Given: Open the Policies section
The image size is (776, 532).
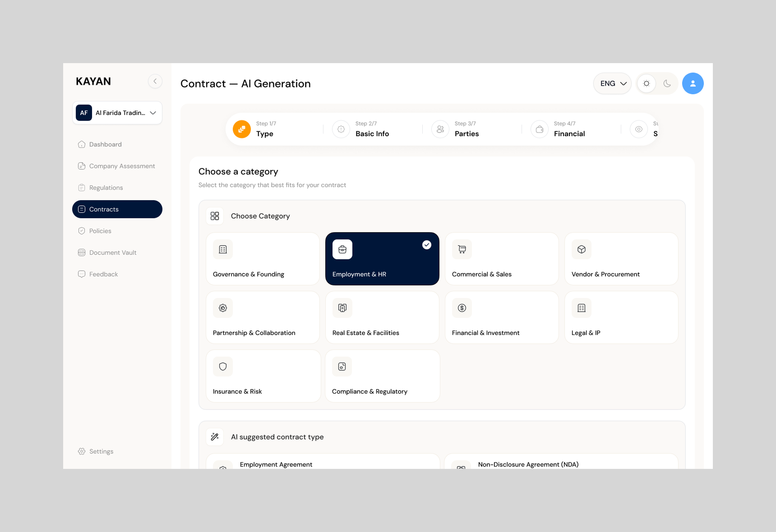Looking at the screenshot, I should point(117,231).
